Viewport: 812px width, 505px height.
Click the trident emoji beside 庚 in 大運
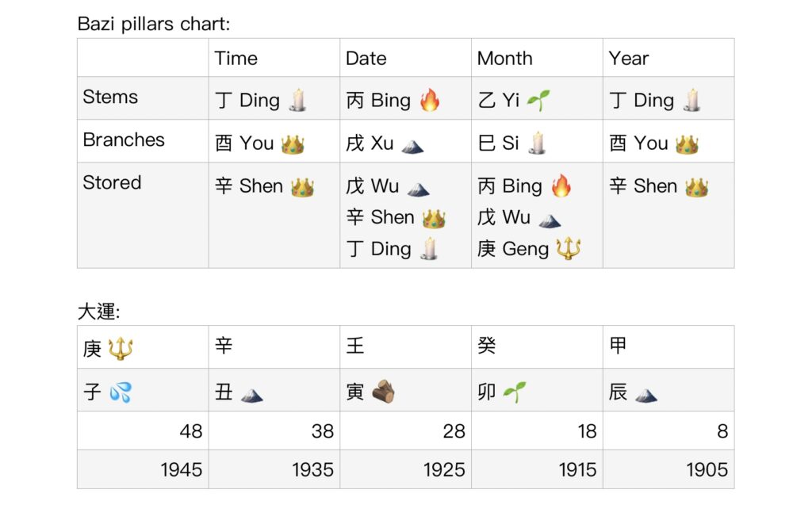tap(121, 348)
